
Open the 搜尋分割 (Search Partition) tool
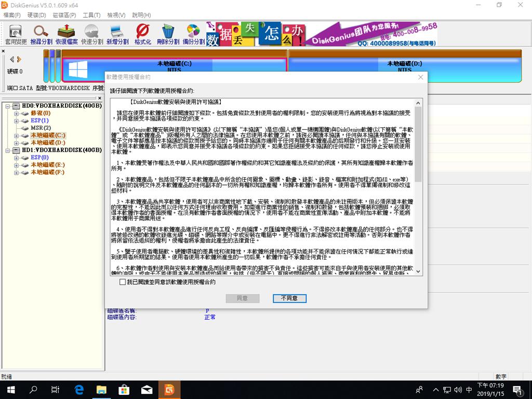click(41, 35)
